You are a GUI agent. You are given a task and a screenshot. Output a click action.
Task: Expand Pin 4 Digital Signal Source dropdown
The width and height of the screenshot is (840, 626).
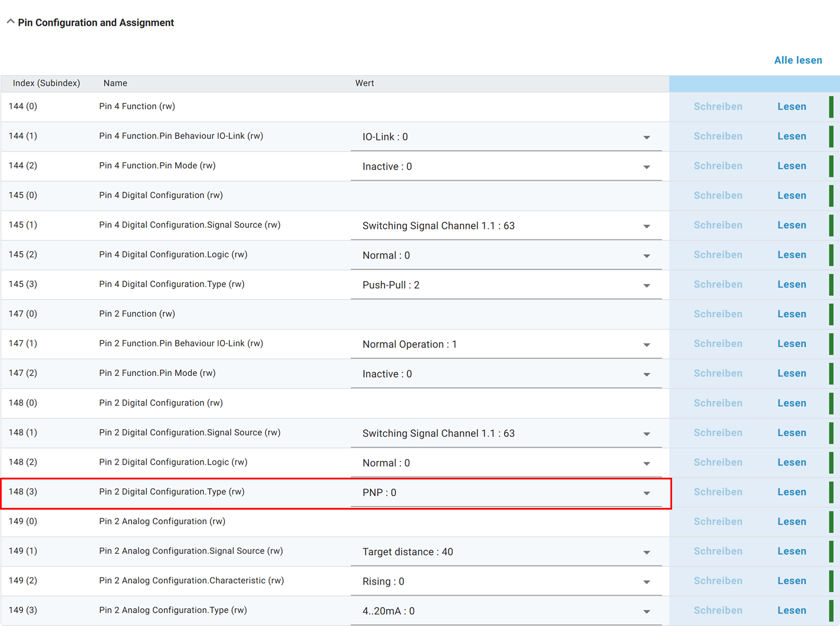coord(646,226)
